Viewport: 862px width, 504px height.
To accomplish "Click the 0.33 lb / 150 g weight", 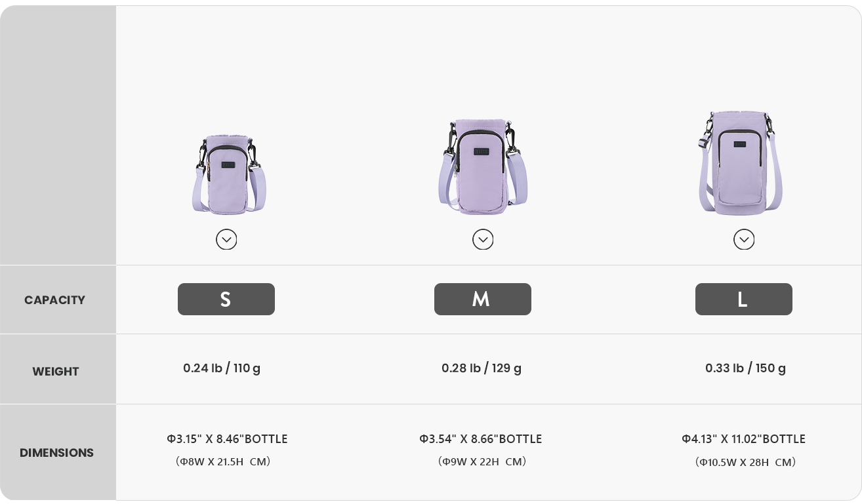I will pos(745,368).
